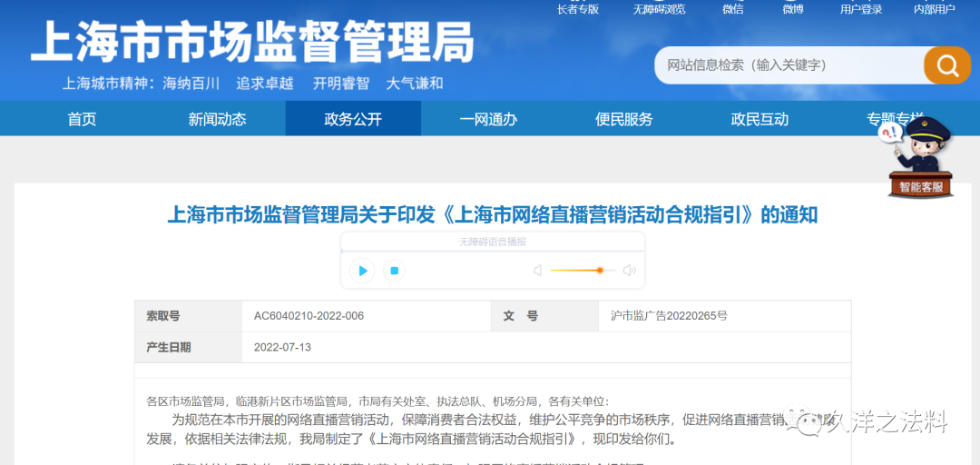Open the 用户登录 link
980x465 pixels.
tap(861, 9)
